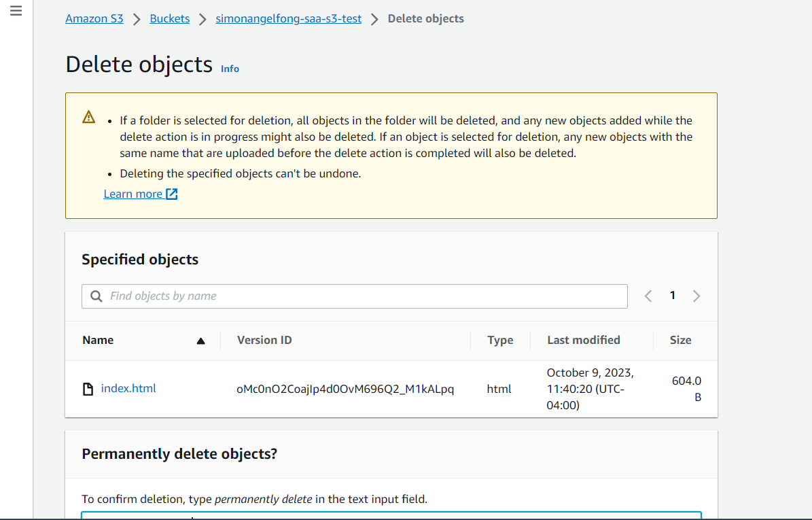
Task: Click the Version ID column header
Action: pyautogui.click(x=264, y=341)
